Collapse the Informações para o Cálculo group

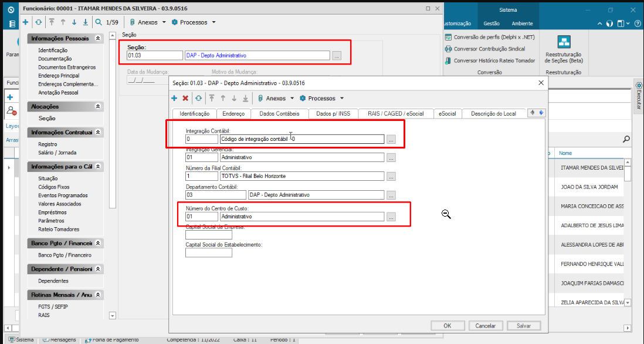98,167
